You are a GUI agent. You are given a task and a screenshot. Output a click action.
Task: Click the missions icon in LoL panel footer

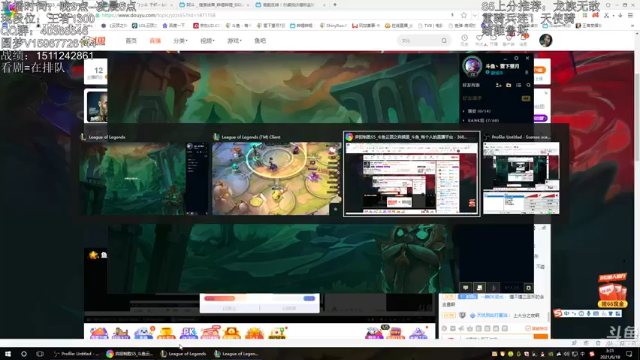pos(480,288)
